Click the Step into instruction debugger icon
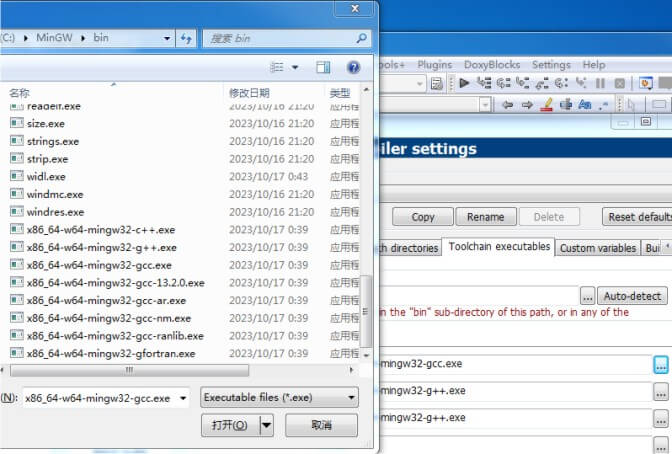 point(581,83)
